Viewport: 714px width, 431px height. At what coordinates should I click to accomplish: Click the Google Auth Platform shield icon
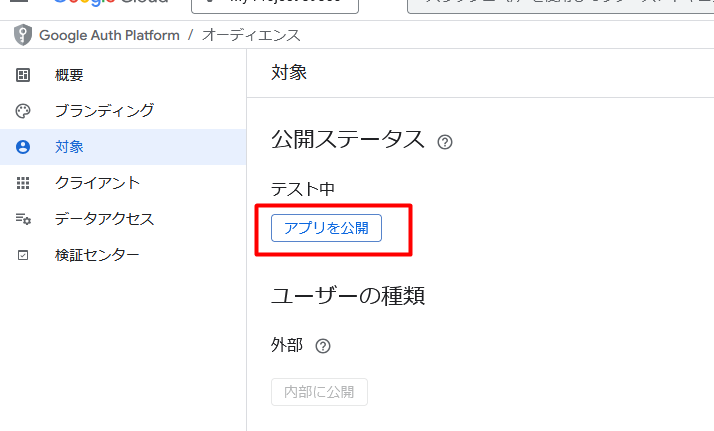coord(22,35)
